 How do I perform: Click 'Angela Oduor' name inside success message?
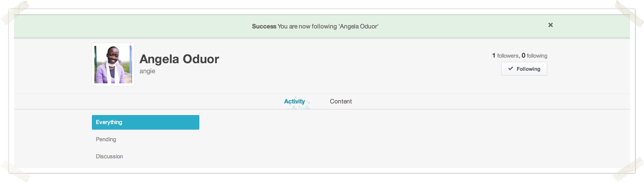click(359, 26)
